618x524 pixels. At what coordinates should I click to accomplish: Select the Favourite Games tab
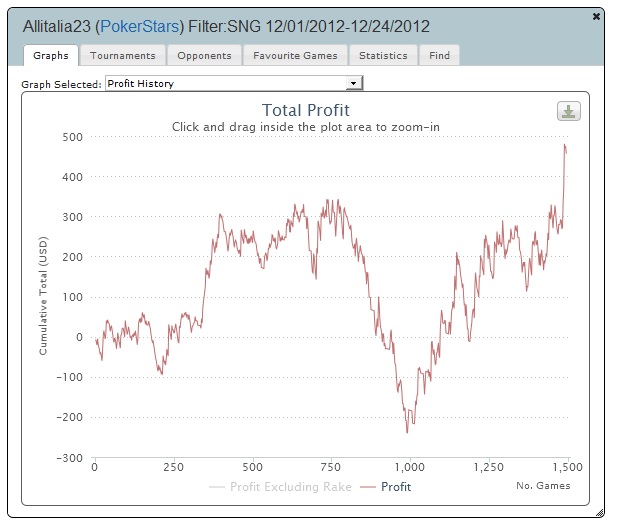click(295, 56)
